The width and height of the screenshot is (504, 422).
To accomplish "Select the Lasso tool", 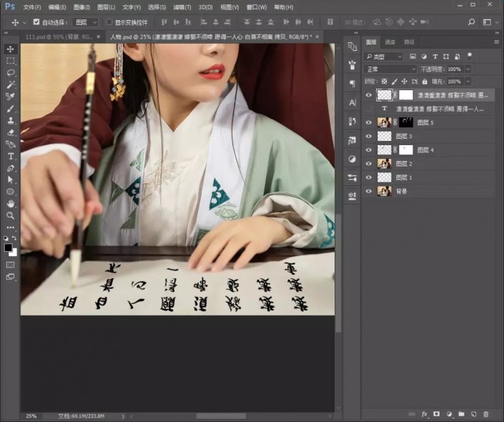I will click(10, 73).
